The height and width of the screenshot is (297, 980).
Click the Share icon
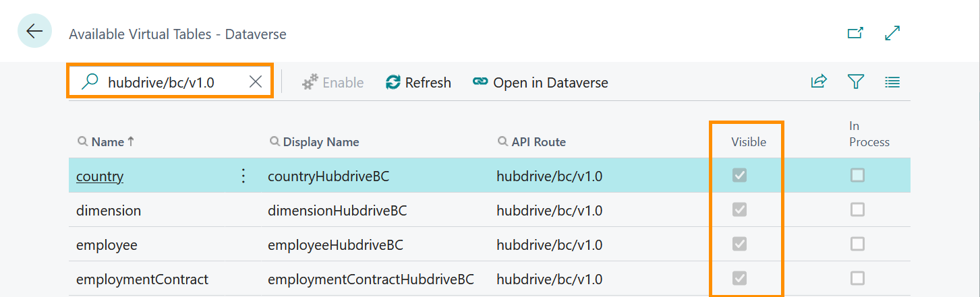pos(819,82)
